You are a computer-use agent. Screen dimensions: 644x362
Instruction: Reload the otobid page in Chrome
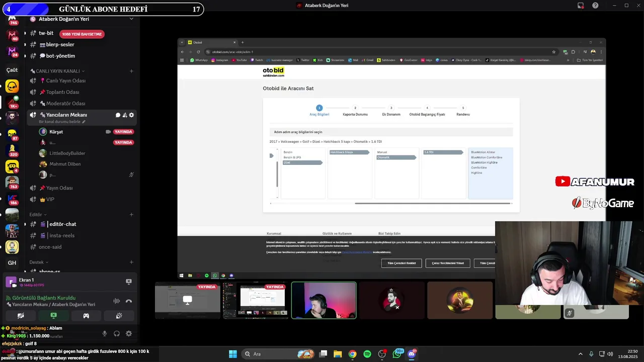point(198,52)
